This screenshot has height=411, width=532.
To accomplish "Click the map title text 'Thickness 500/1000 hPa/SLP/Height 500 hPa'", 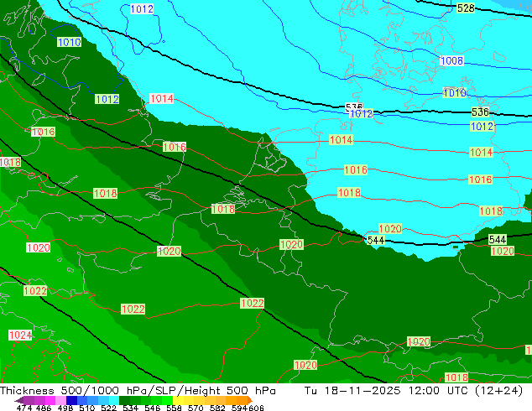I will tap(138, 391).
